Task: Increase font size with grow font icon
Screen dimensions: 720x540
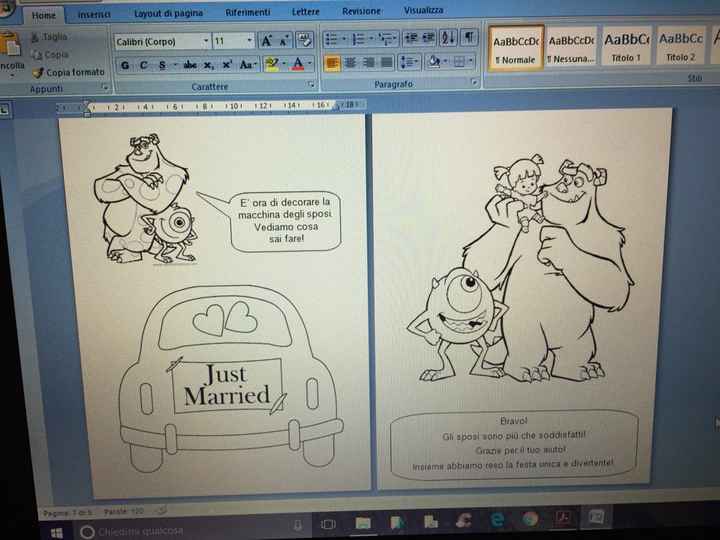Action: pos(267,40)
